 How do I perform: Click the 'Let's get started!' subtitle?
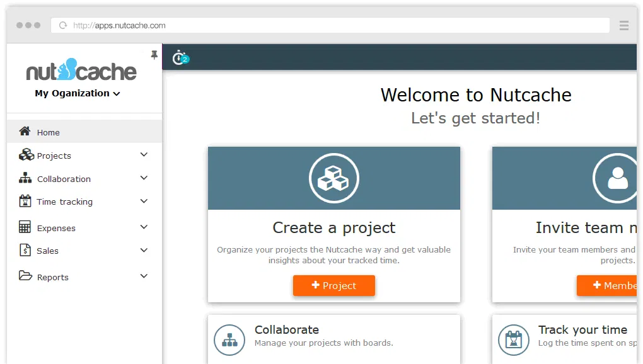[476, 118]
